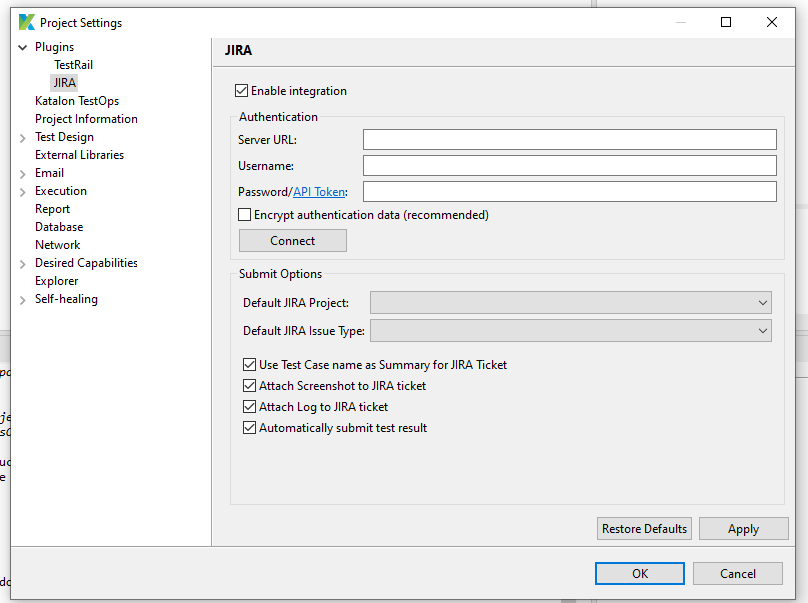Image resolution: width=808 pixels, height=603 pixels.
Task: Click Restore Defaults button
Action: 644,529
